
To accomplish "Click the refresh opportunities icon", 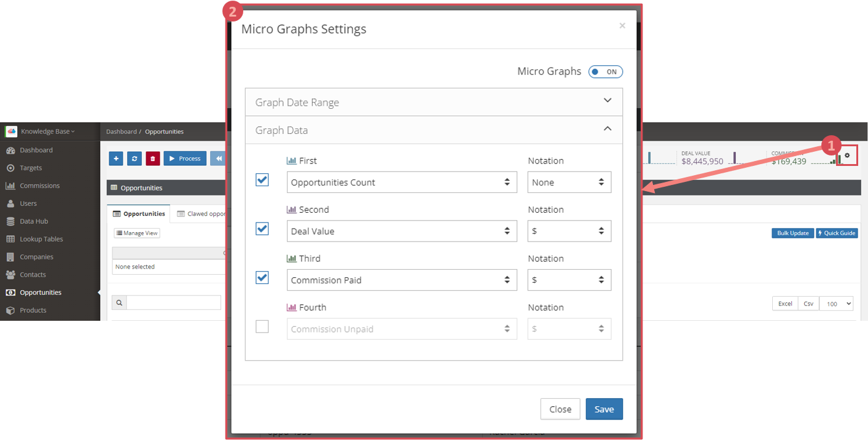I will coord(135,159).
